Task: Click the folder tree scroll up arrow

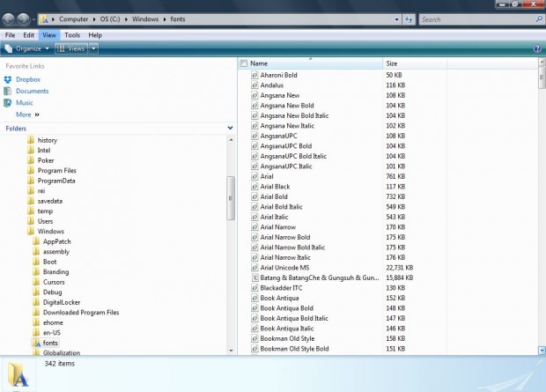Action: [231, 140]
